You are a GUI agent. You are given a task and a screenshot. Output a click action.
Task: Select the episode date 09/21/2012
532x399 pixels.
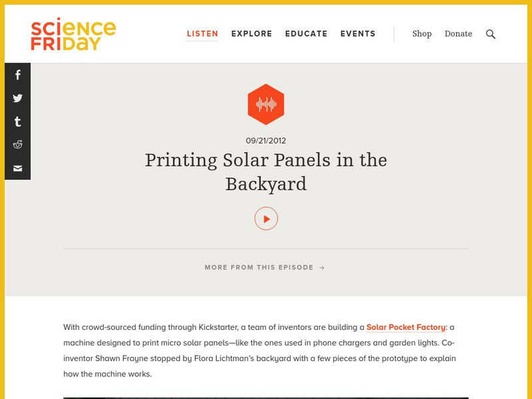pyautogui.click(x=266, y=140)
